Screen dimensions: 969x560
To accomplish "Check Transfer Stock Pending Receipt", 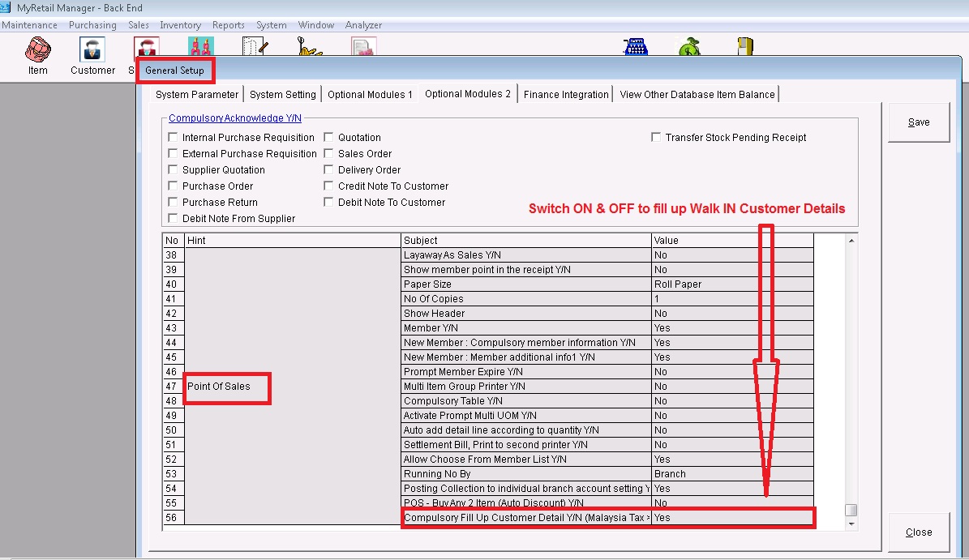I will (657, 138).
